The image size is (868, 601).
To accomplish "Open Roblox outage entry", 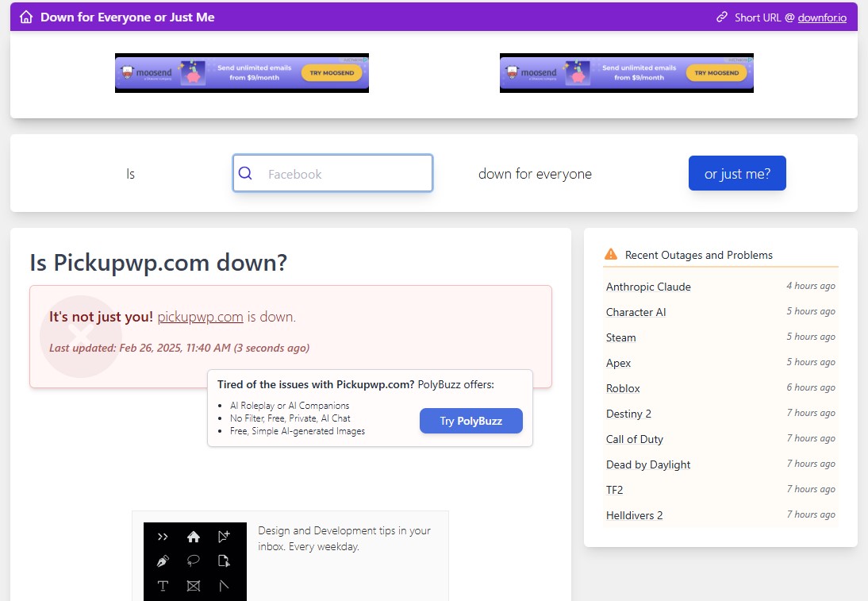I will coord(623,388).
